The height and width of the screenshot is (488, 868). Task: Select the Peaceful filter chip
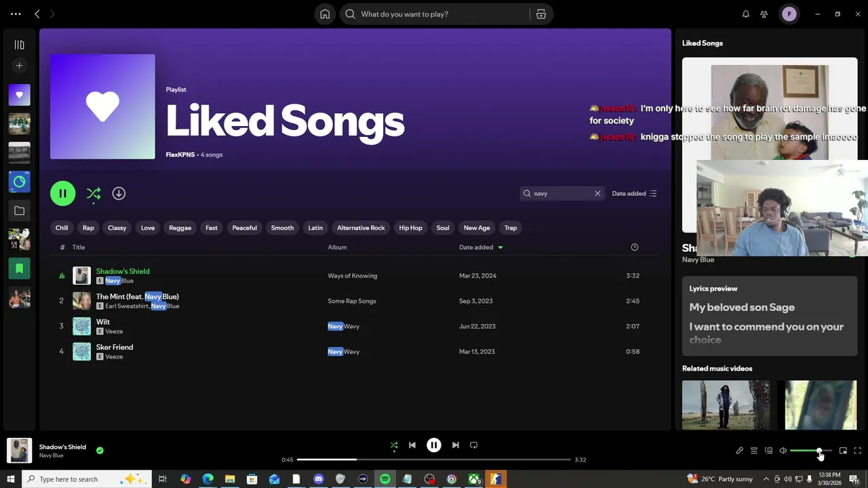tap(245, 228)
